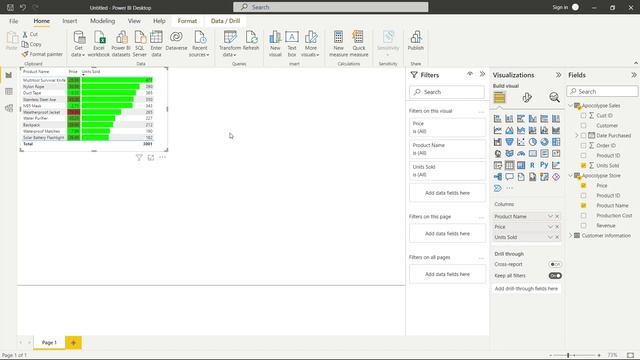Collapse the Fields pane
Image resolution: width=640 pixels, height=360 pixels.
633,75
